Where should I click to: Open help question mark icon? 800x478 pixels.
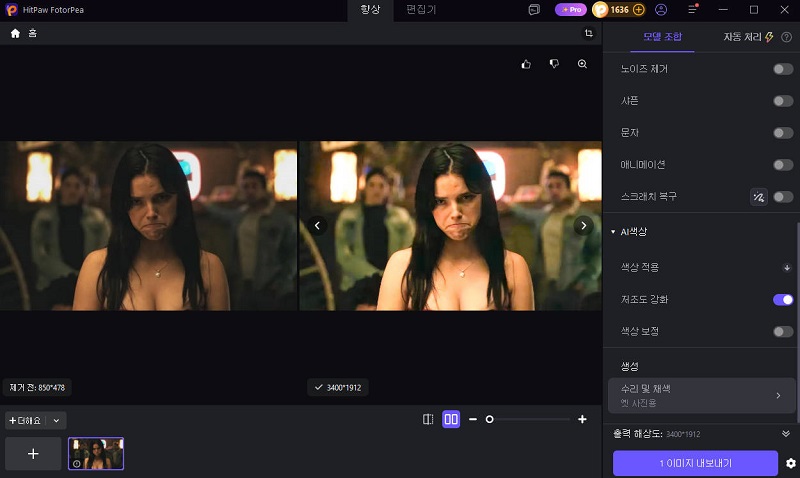(x=786, y=37)
